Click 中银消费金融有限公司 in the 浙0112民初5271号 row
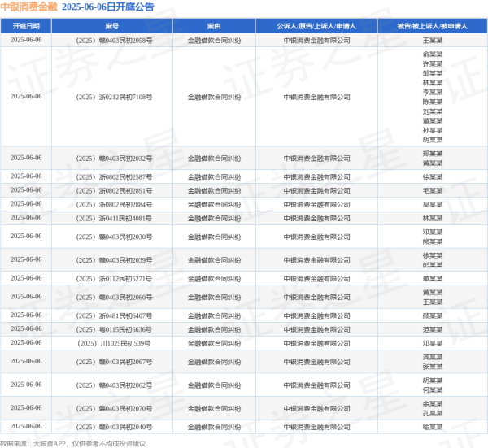488x448 pixels. point(316,279)
